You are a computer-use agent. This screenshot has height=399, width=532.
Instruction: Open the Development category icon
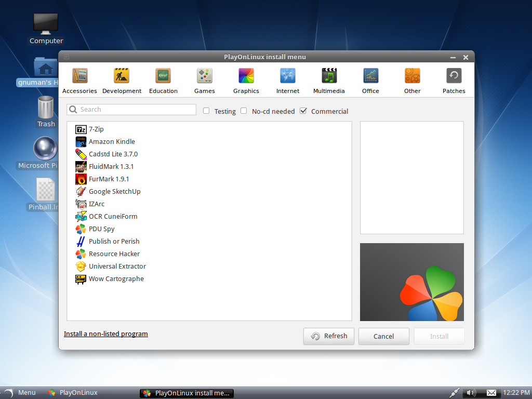pos(122,76)
